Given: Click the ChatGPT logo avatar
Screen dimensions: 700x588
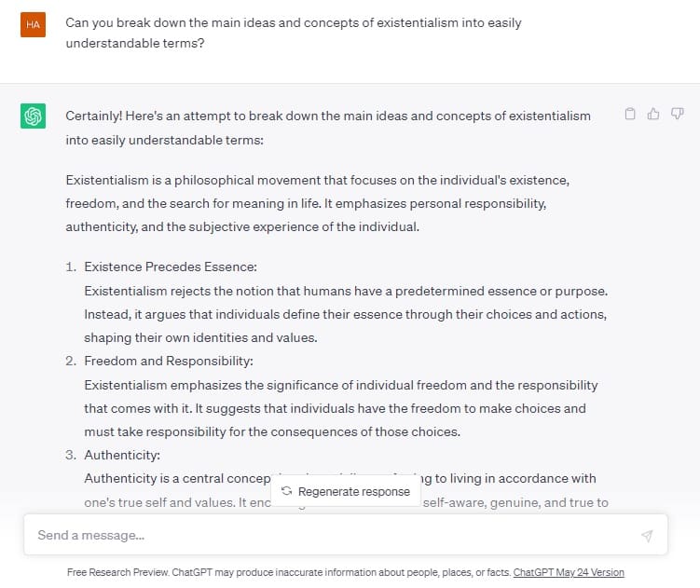Looking at the screenshot, I should click(33, 116).
